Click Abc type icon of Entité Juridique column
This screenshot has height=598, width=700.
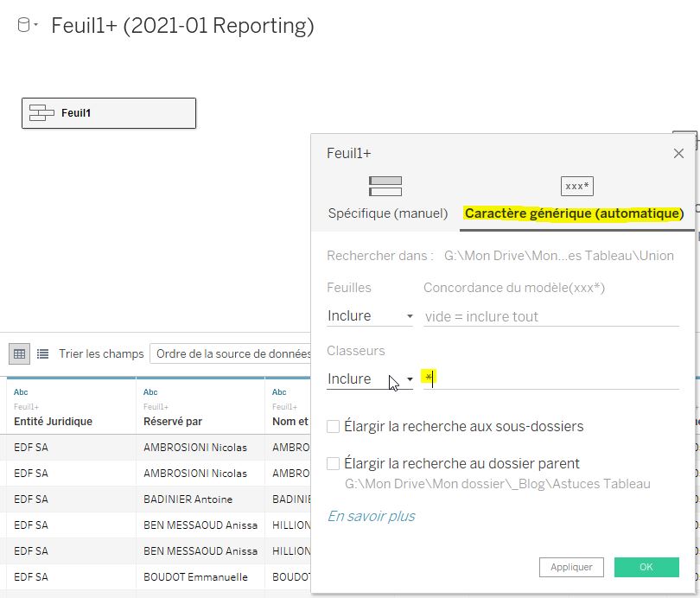click(21, 392)
